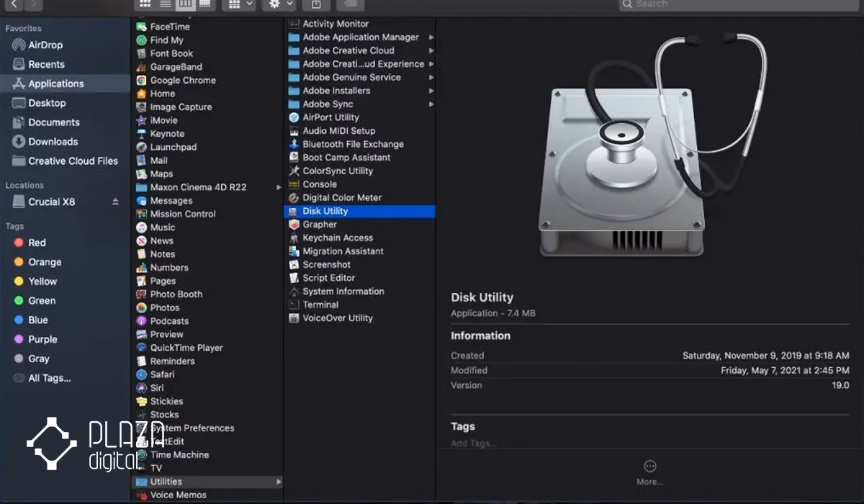864x504 pixels.
Task: Click the Search field
Action: (738, 4)
